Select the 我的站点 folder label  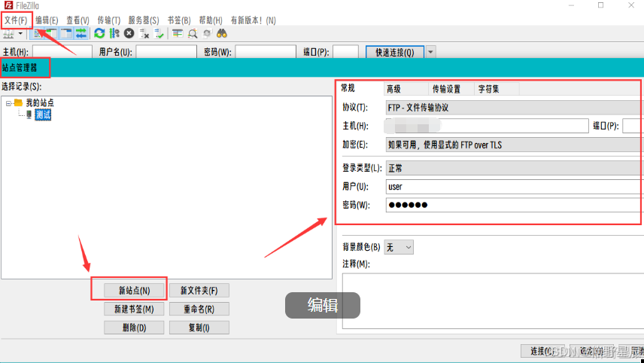coord(40,102)
